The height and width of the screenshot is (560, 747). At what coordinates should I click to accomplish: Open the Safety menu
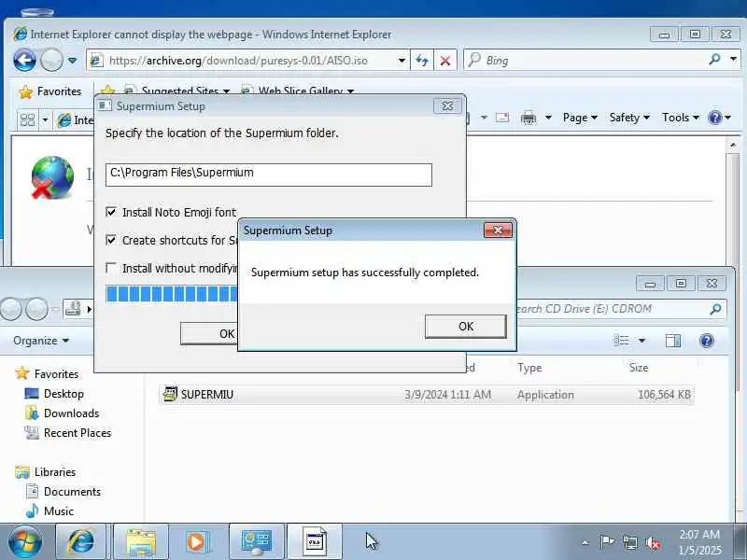(629, 118)
